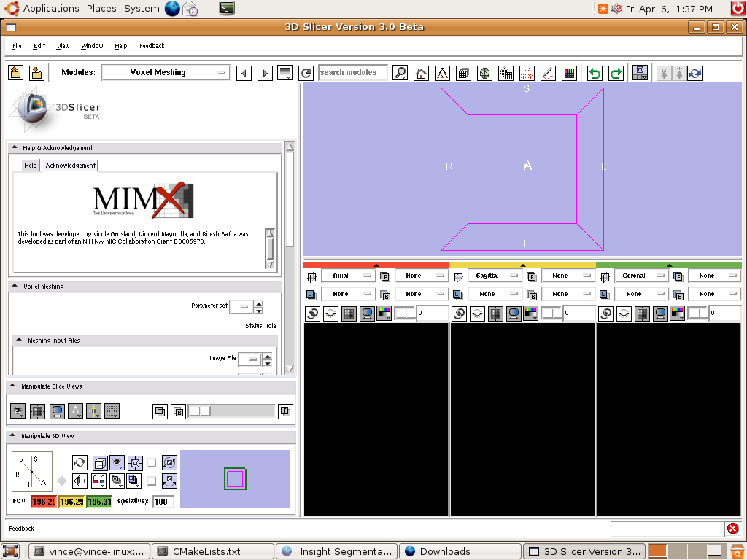Open the Modules dropdown showing Voxel Meshing
The height and width of the screenshot is (560, 747).
click(x=166, y=73)
